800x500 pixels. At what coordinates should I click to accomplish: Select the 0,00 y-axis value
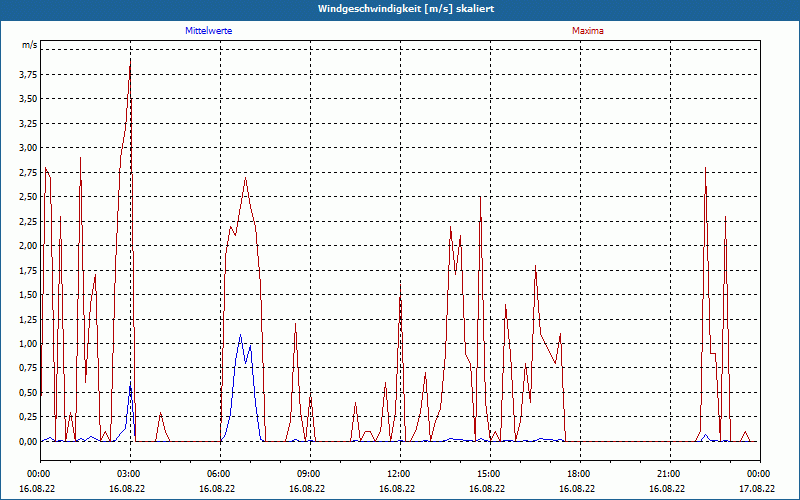(x=28, y=442)
